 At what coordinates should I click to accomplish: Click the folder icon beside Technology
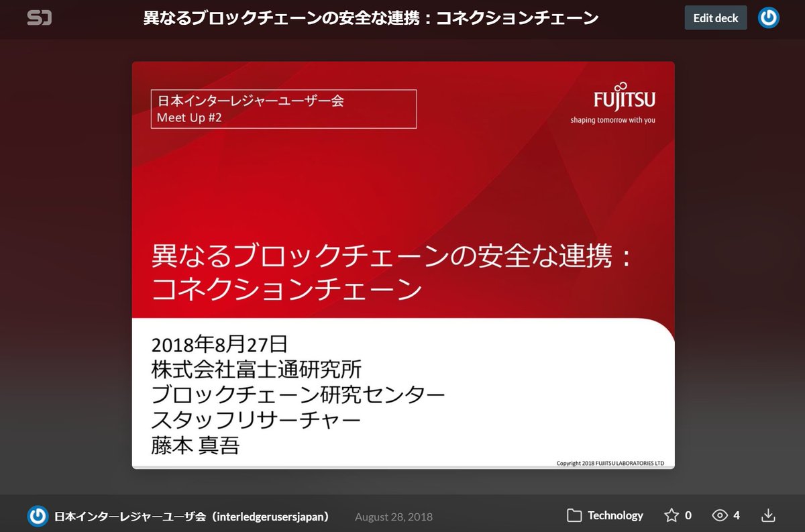pyautogui.click(x=574, y=515)
